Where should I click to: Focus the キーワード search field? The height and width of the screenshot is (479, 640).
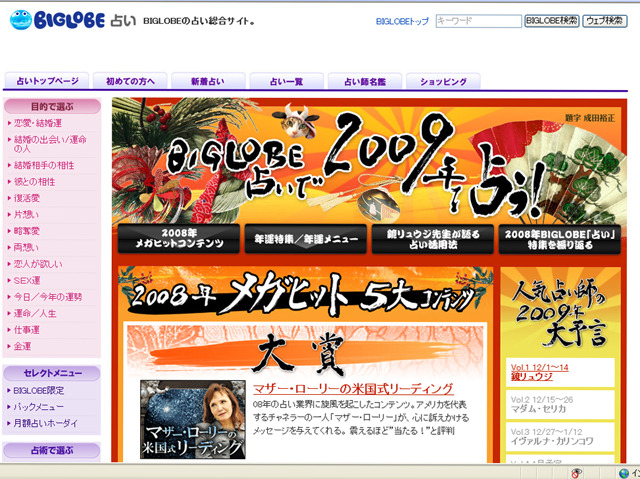coord(478,21)
